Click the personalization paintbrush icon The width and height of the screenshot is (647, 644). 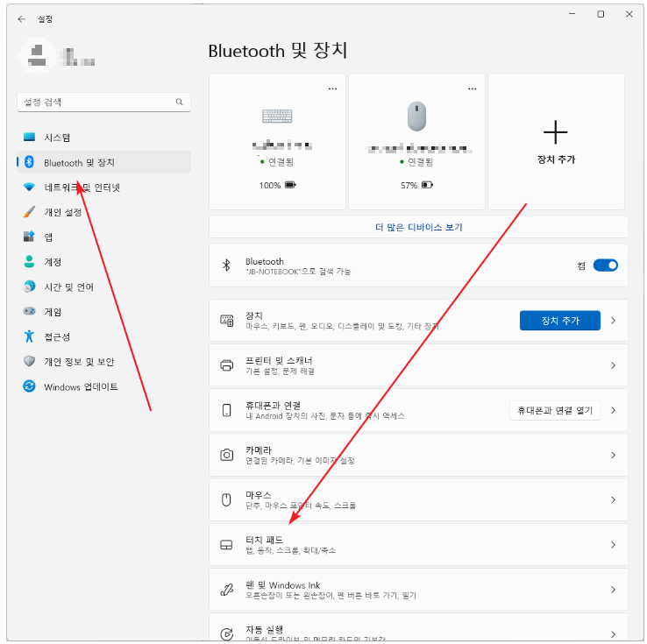[29, 212]
